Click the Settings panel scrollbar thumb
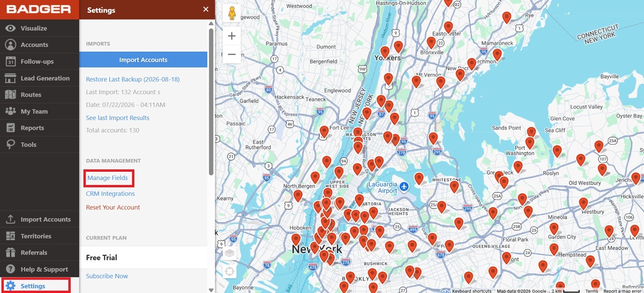Viewport: 644px width, 293px height. (x=211, y=101)
